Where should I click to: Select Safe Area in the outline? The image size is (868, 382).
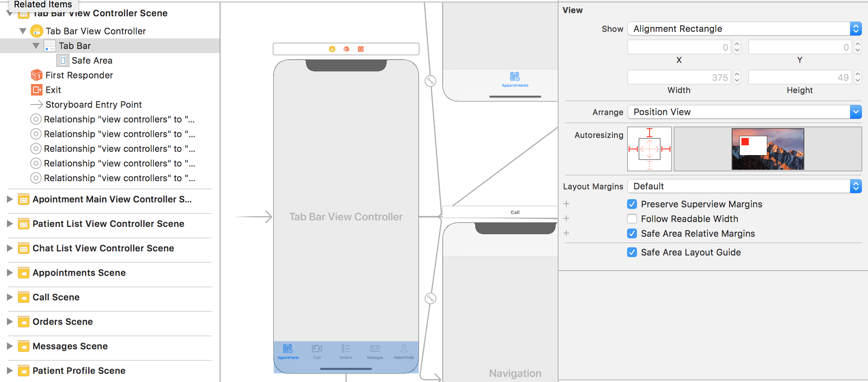92,60
